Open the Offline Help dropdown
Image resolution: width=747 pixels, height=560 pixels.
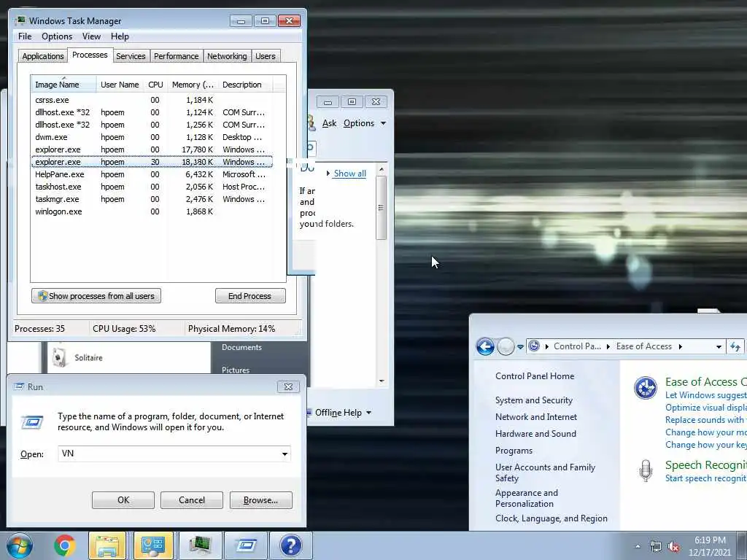(x=342, y=413)
